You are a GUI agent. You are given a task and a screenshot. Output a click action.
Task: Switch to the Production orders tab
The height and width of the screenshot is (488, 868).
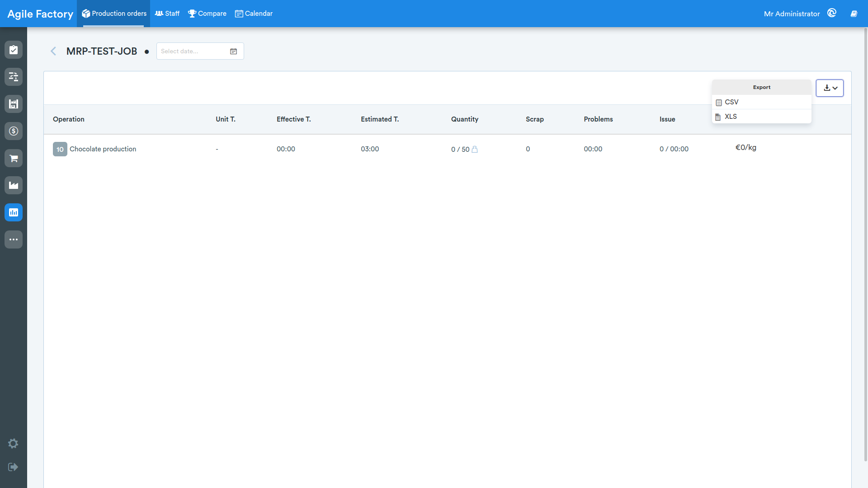114,14
